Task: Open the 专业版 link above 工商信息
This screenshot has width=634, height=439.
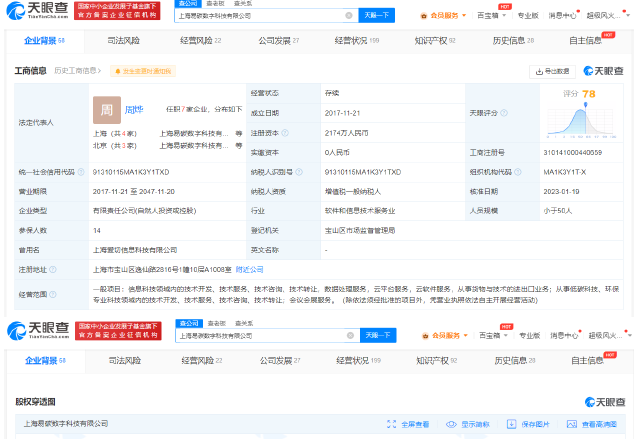Action: pyautogui.click(x=528, y=15)
